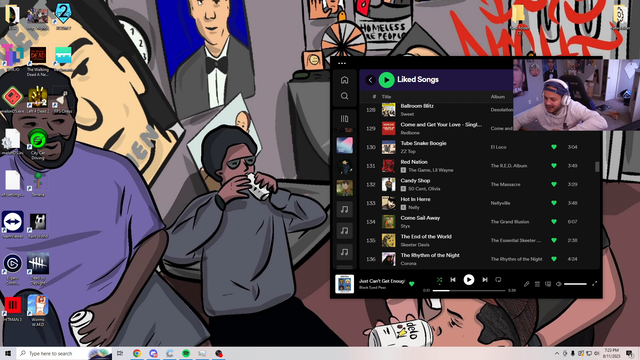
Task: Open Google Chrome from the taskbar
Action: coord(137,353)
